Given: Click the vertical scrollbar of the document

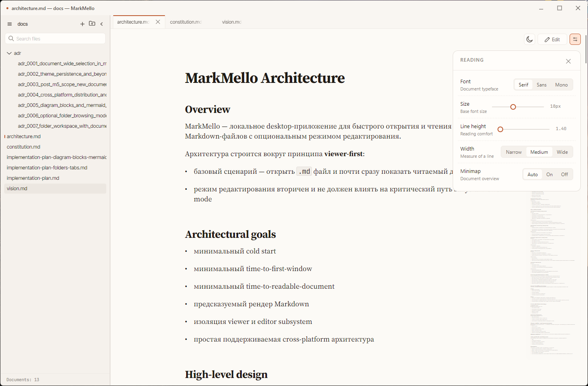Looking at the screenshot, I should coord(586,49).
